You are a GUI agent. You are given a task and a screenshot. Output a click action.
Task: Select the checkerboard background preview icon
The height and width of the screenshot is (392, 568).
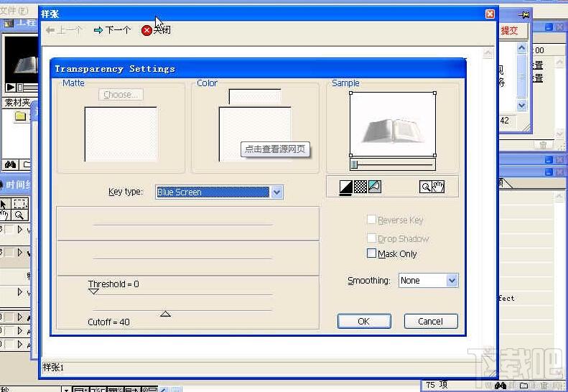[x=360, y=187]
